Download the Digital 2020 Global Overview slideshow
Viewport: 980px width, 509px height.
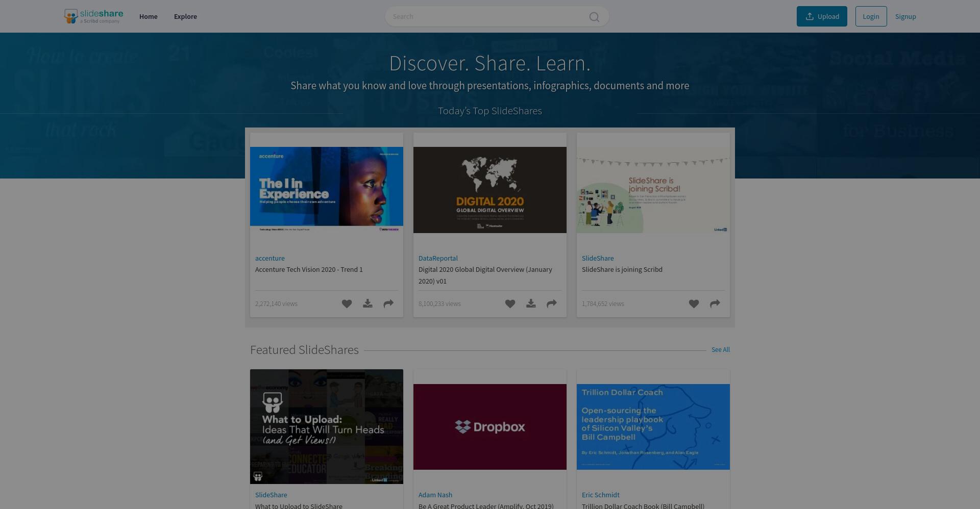(531, 304)
